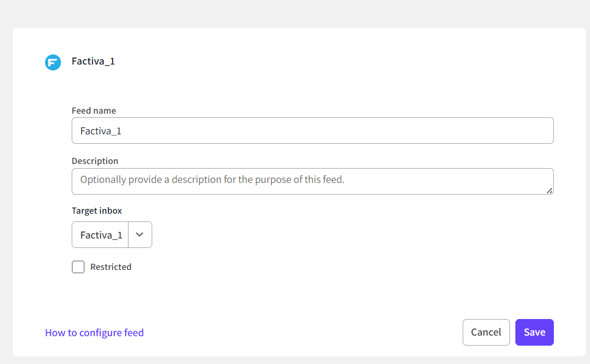Viewport: 590px width, 364px height.
Task: Click the Description field label
Action: pos(95,161)
